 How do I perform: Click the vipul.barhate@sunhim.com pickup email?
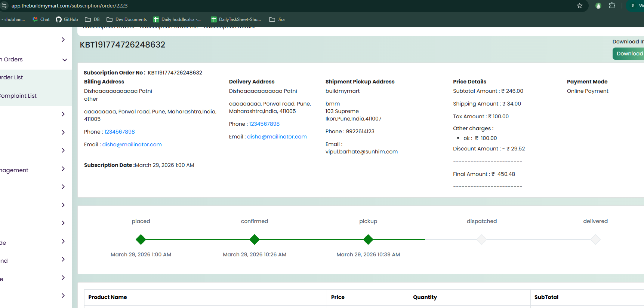361,152
